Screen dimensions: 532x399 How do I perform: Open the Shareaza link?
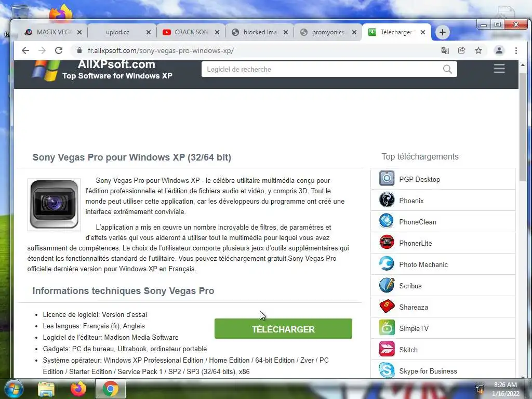[x=413, y=308]
